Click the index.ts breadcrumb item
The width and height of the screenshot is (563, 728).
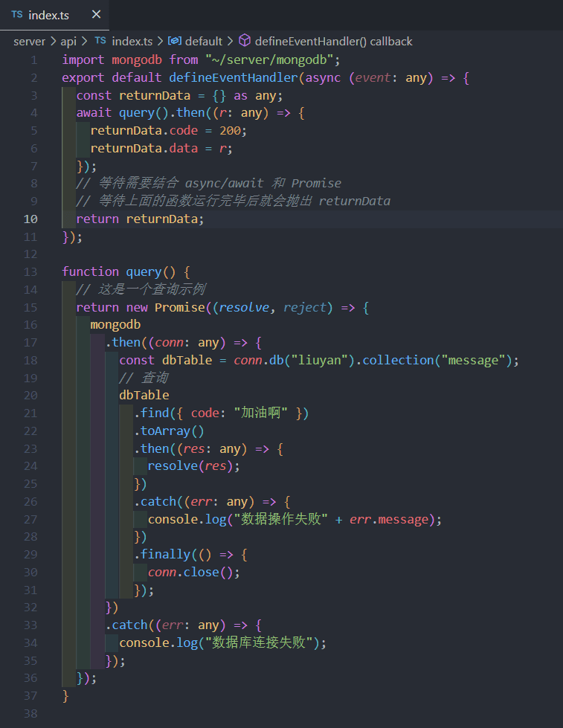point(132,42)
